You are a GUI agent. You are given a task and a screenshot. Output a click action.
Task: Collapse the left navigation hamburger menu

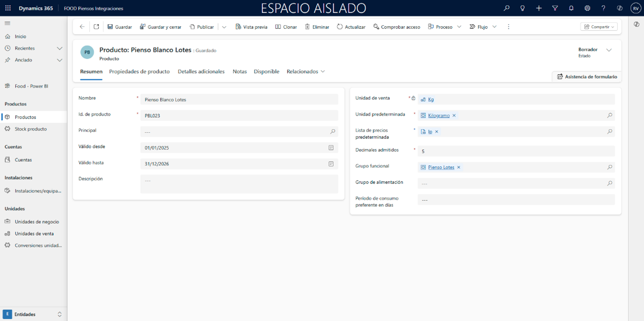tap(7, 23)
